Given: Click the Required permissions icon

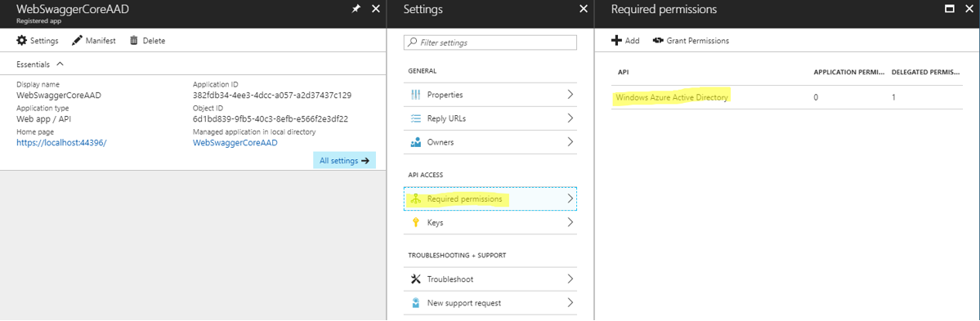Looking at the screenshot, I should (x=416, y=199).
